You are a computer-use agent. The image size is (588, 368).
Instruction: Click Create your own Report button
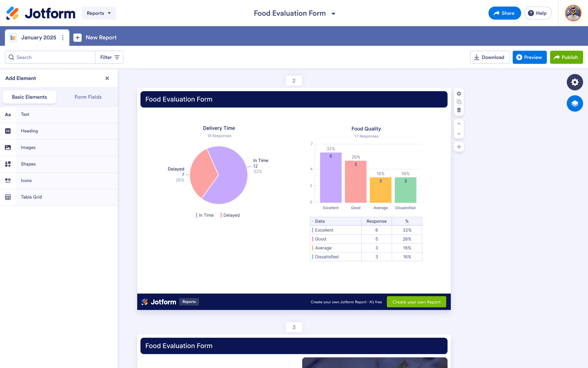click(416, 302)
